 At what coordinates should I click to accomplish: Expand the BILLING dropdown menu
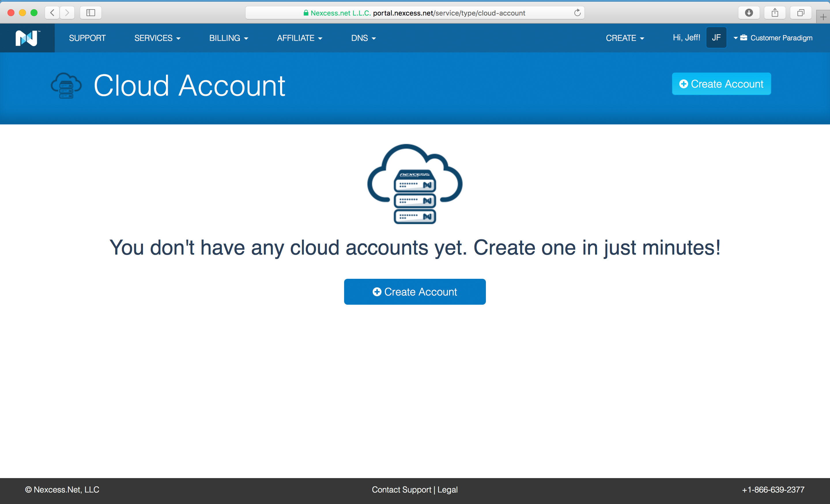coord(229,38)
